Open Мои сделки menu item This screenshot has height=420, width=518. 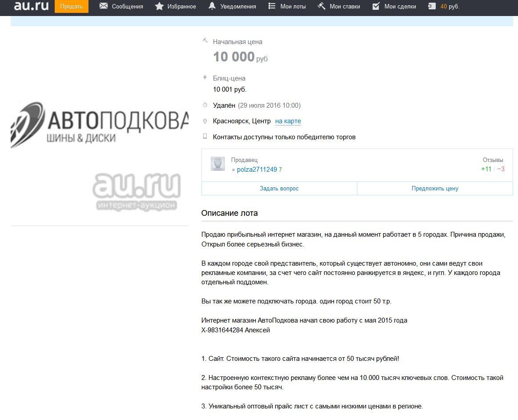400,6
